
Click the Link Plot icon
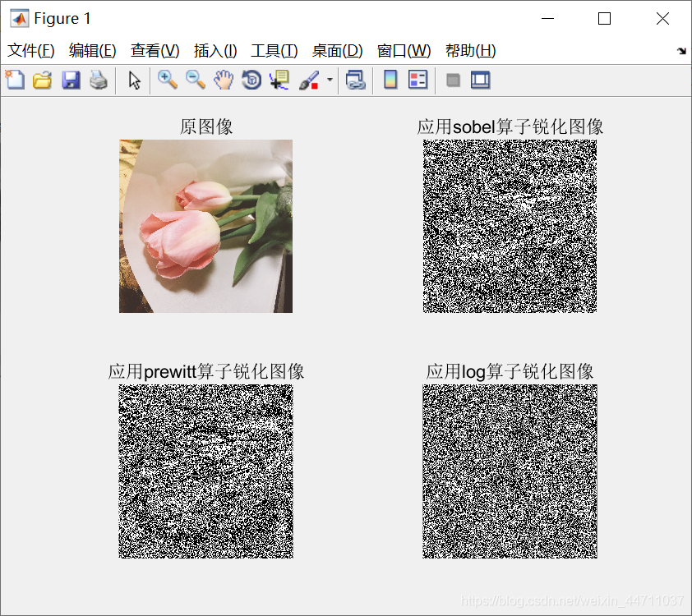coord(356,80)
